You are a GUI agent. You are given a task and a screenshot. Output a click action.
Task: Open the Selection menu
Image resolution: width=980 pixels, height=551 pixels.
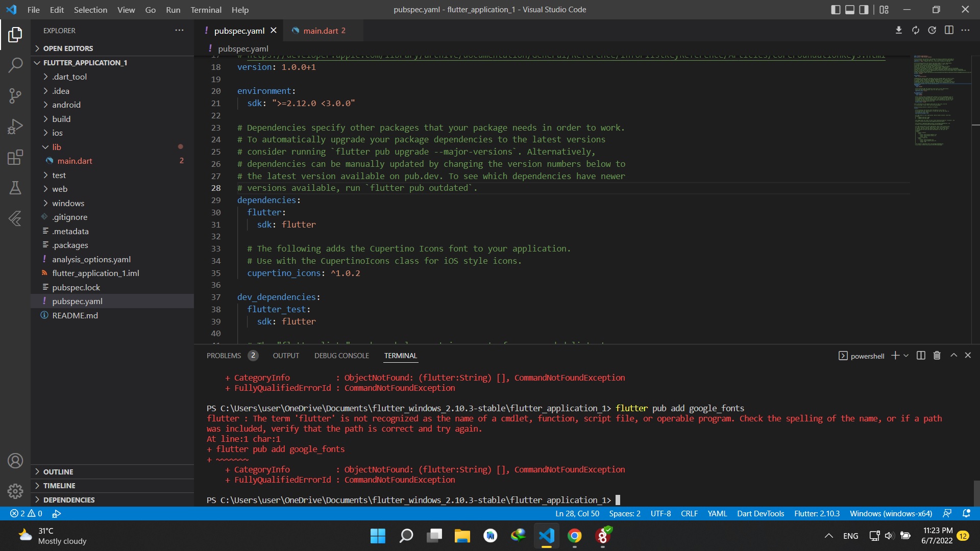[90, 10]
